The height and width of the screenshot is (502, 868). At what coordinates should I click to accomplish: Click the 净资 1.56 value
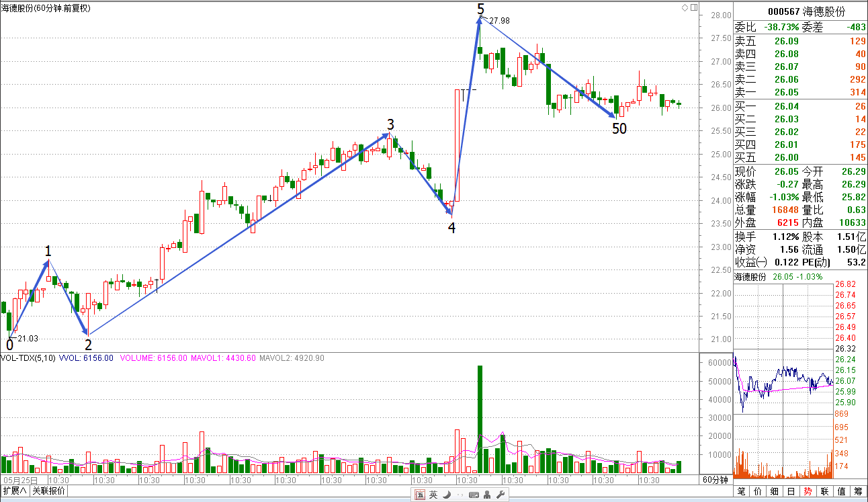point(789,249)
